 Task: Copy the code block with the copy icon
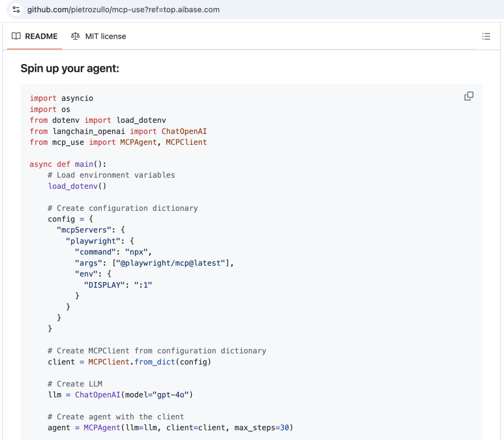pyautogui.click(x=469, y=96)
